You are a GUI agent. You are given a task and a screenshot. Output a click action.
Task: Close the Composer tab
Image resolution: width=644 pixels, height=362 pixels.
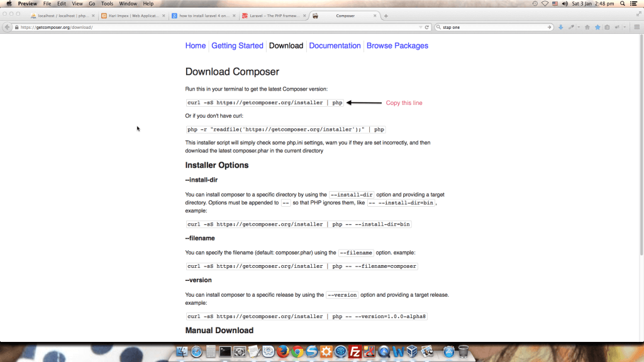tap(375, 16)
